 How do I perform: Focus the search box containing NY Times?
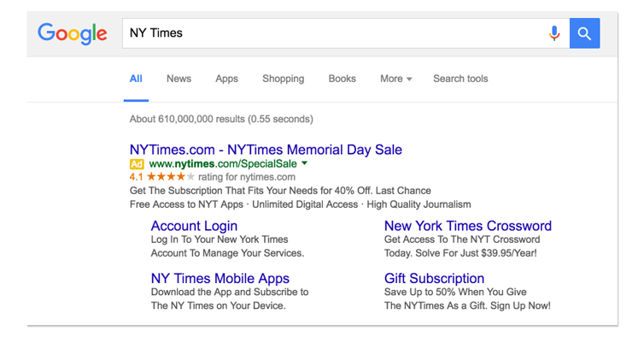[346, 33]
